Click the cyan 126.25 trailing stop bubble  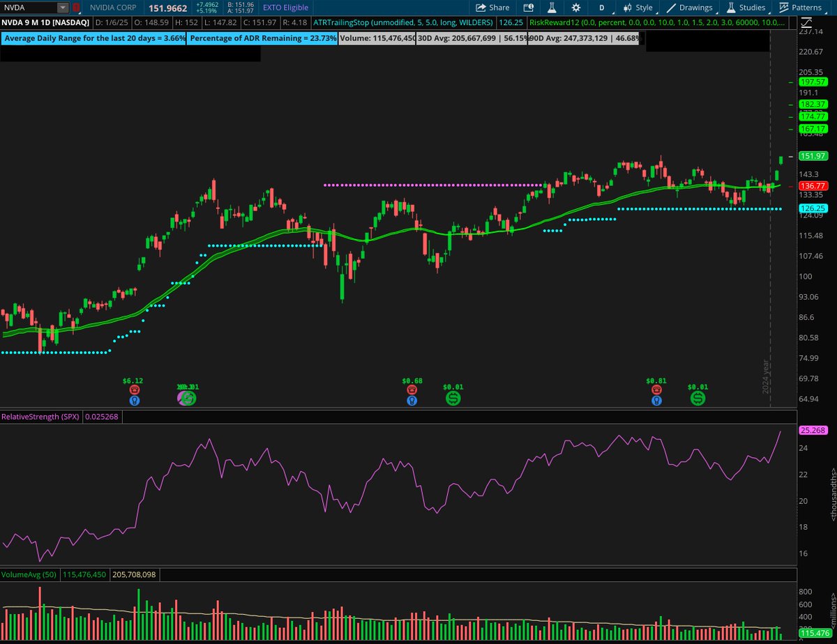coord(813,208)
